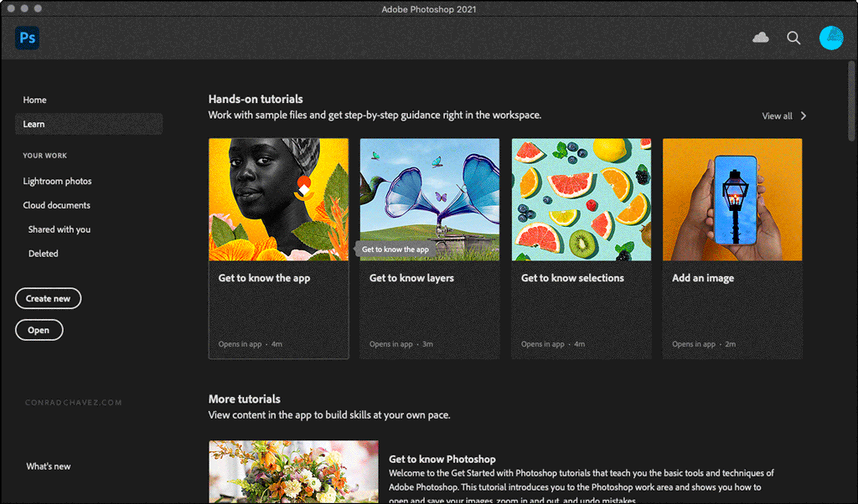Open Lightroom photos
This screenshot has height=504, width=858.
pos(58,181)
